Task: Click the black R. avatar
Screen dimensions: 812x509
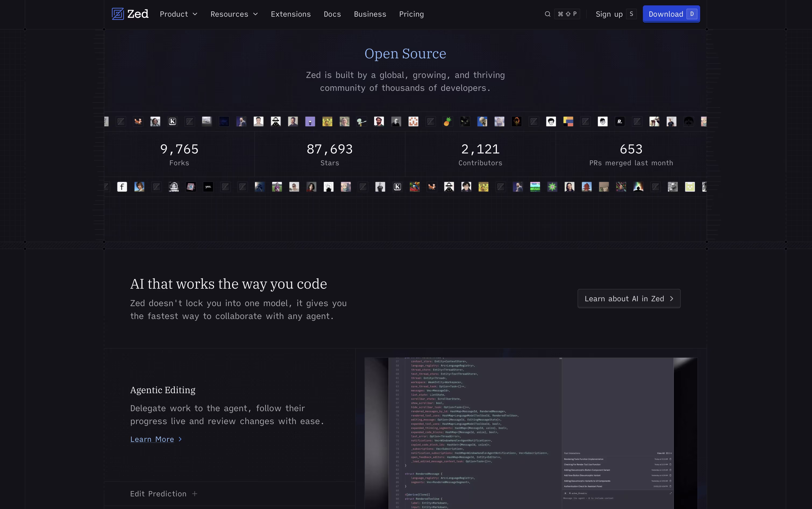Action: [620, 121]
